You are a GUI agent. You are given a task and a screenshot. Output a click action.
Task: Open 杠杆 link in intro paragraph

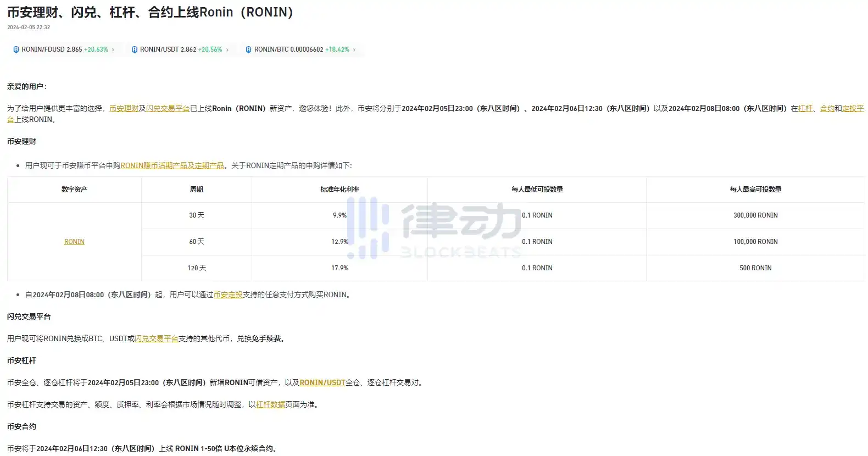click(x=805, y=109)
